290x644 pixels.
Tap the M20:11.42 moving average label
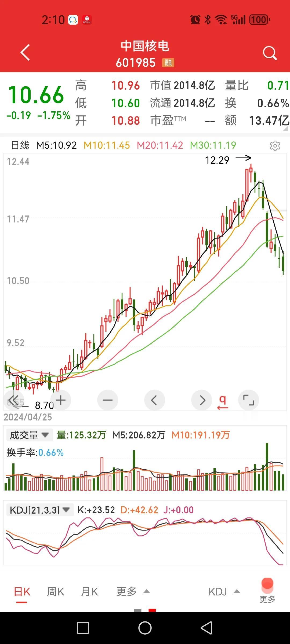(160, 145)
